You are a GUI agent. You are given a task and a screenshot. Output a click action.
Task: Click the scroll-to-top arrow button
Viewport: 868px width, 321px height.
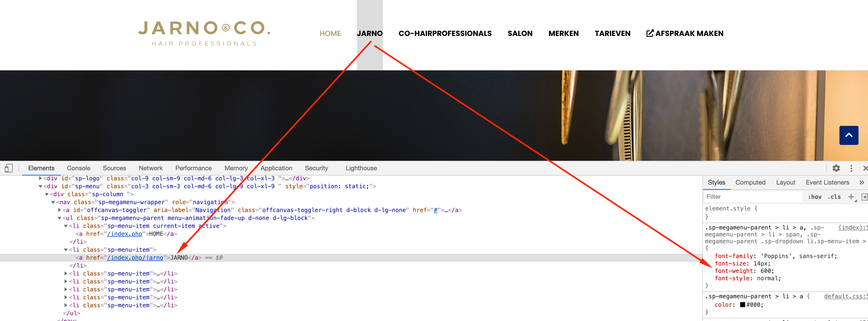coord(848,135)
